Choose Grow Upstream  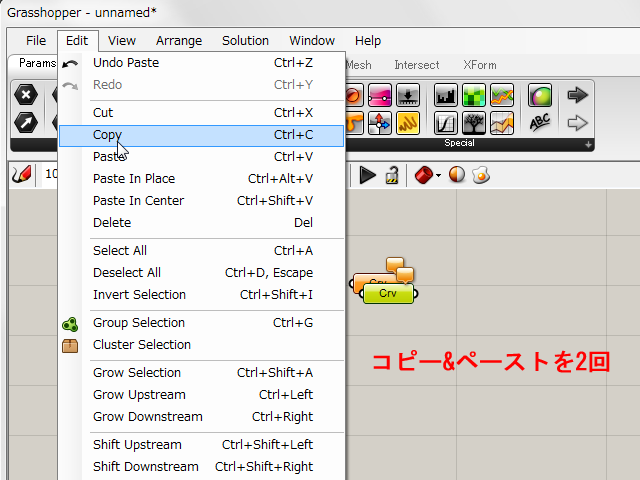(202, 394)
